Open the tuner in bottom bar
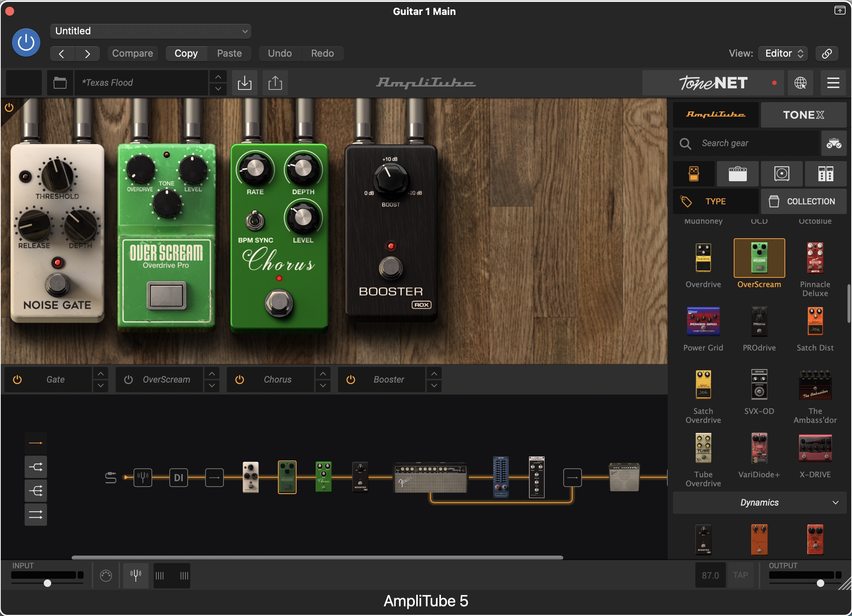This screenshot has height=616, width=852. (136, 575)
